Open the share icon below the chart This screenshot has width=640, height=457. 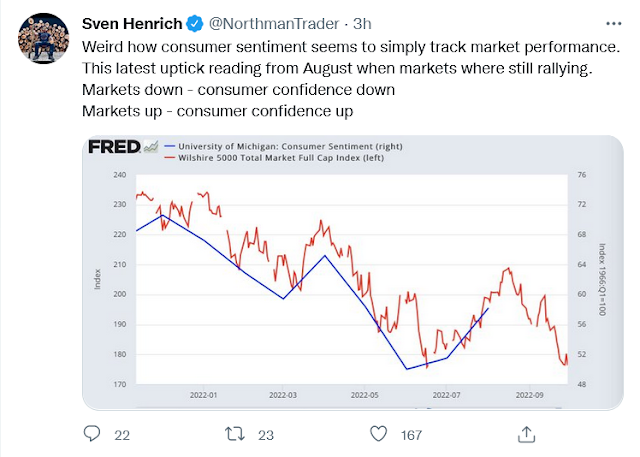(524, 434)
